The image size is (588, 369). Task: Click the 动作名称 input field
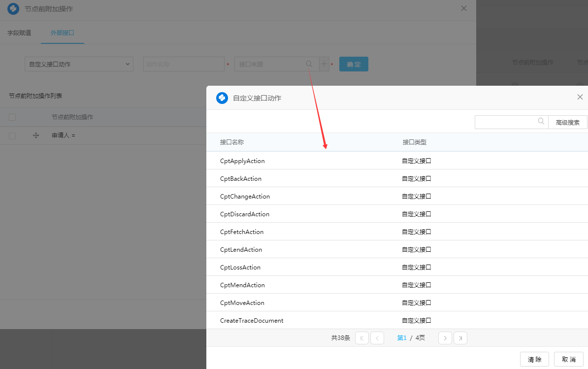pyautogui.click(x=184, y=64)
